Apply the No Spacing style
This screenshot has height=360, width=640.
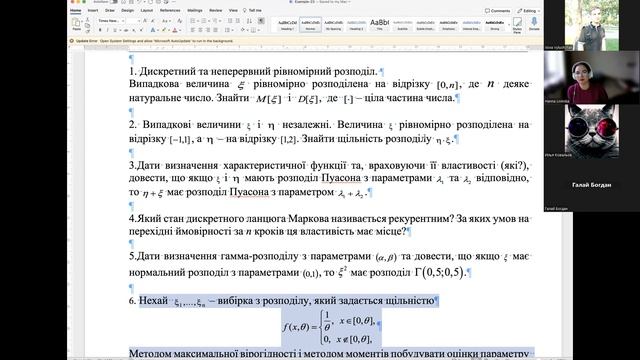pyautogui.click(x=333, y=25)
